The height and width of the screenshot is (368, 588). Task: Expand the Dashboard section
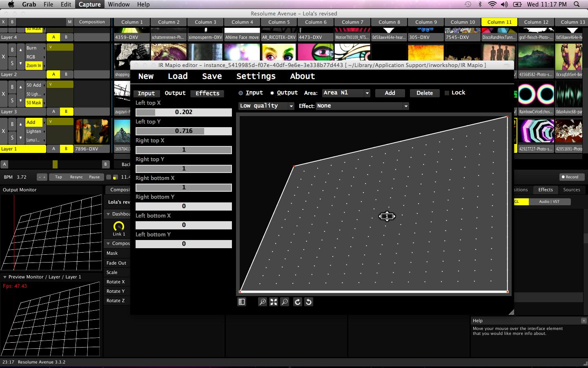coord(109,214)
